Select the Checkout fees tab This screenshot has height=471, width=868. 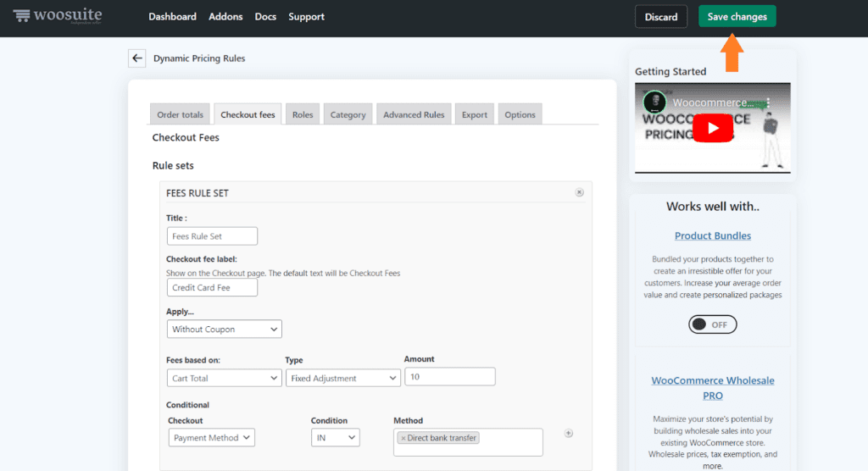pos(248,114)
